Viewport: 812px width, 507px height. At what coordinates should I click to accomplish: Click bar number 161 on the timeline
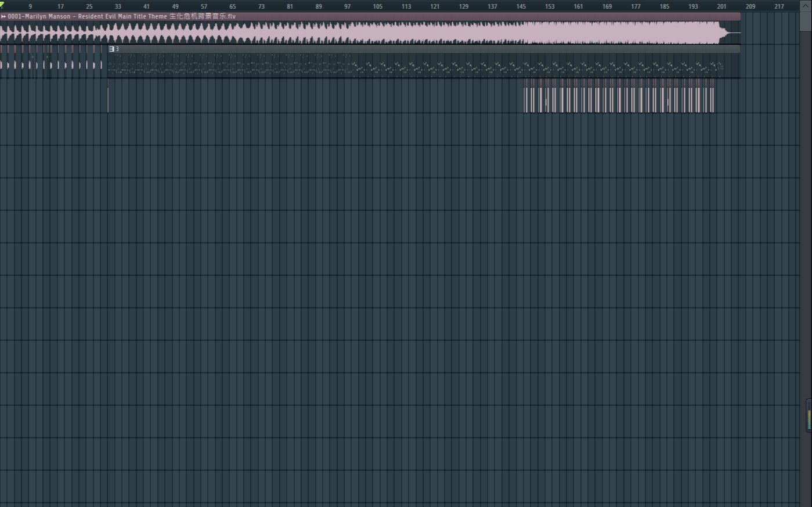[578, 6]
